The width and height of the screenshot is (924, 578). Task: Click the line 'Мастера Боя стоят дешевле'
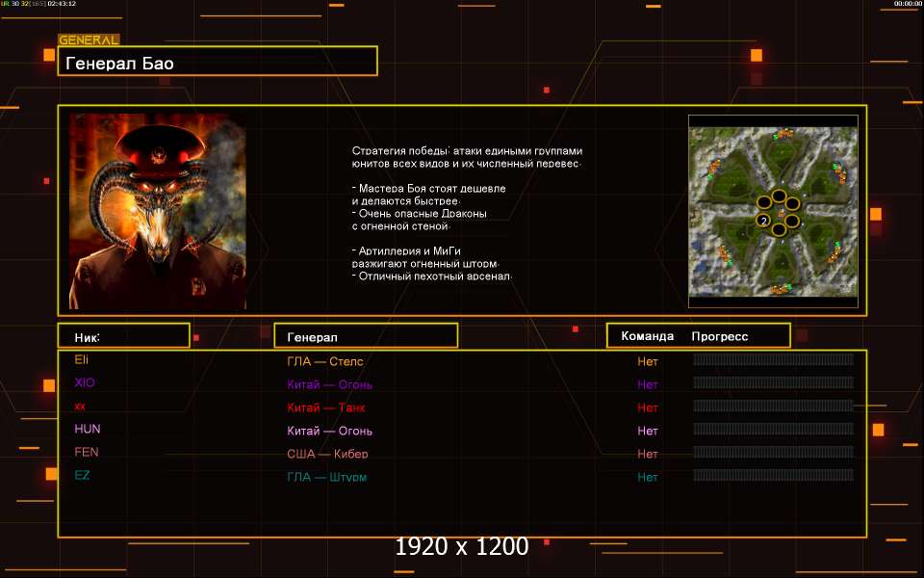(429, 189)
